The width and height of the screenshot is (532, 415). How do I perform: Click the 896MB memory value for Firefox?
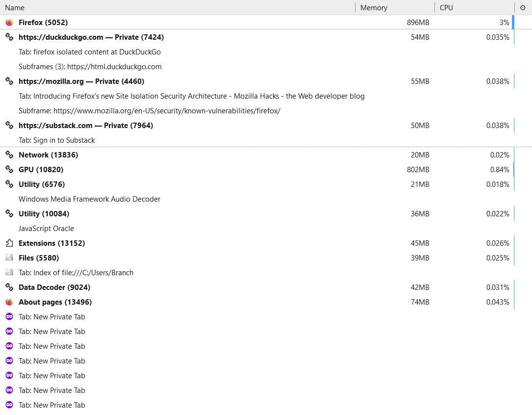click(418, 23)
